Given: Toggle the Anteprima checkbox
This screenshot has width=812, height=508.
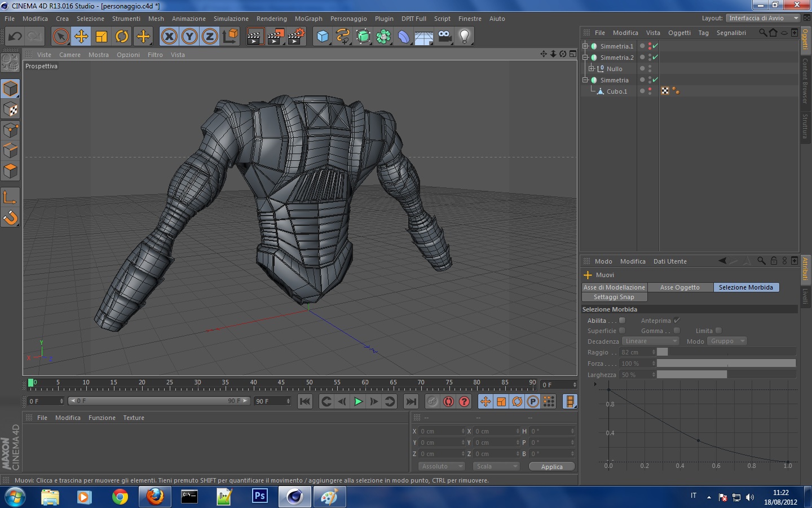Looking at the screenshot, I should pyautogui.click(x=677, y=321).
